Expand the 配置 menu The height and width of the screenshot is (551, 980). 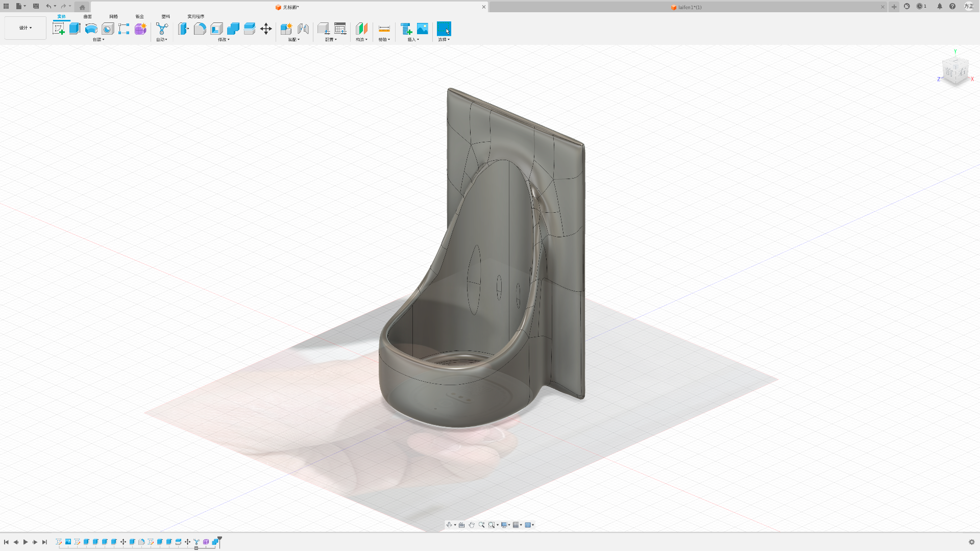331,40
